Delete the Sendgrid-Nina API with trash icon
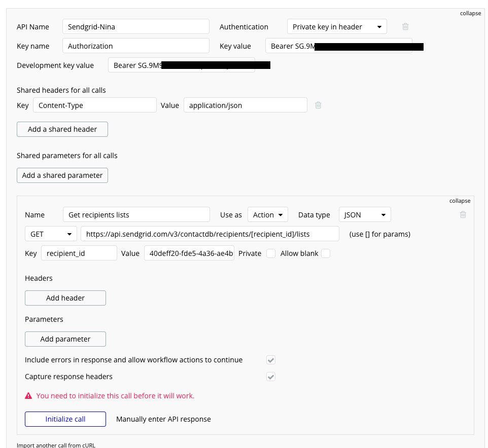Screen dimensions: 488x448 [405, 27]
